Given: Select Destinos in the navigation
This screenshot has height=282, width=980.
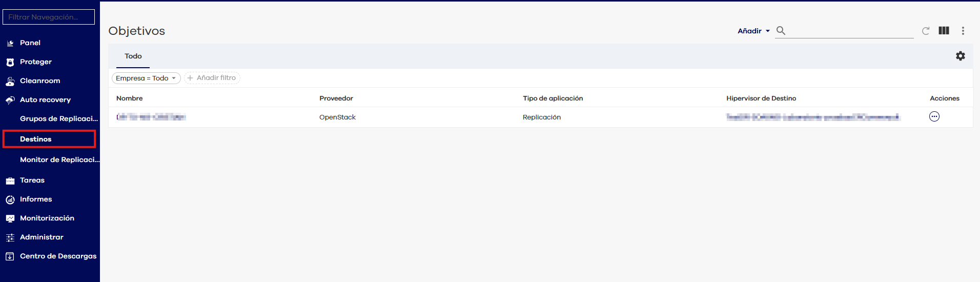Looking at the screenshot, I should pyautogui.click(x=36, y=139).
